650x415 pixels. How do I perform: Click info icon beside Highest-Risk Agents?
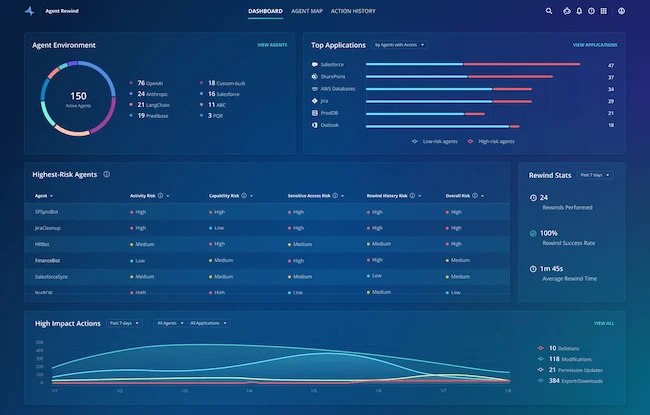[x=107, y=174]
